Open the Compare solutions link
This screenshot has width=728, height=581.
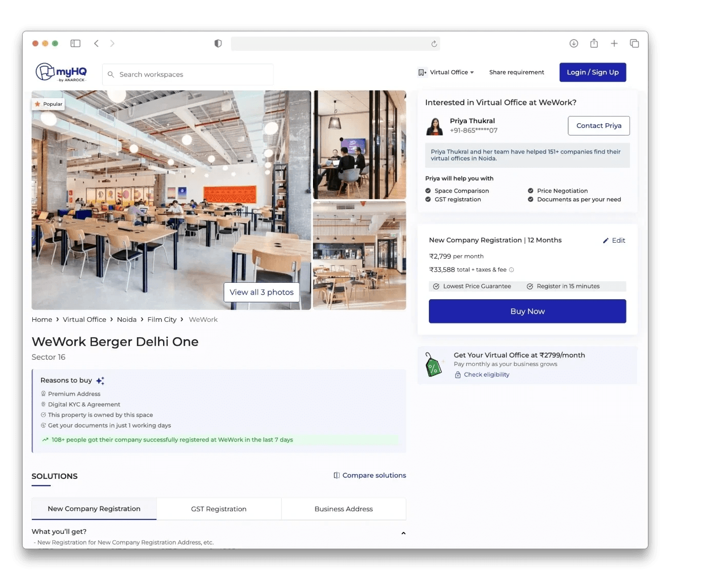pyautogui.click(x=374, y=476)
